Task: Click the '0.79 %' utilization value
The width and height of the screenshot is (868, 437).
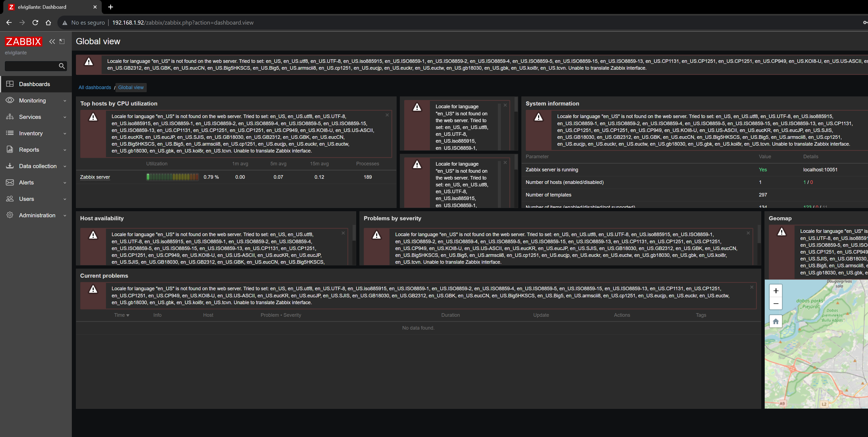Action: point(211,177)
